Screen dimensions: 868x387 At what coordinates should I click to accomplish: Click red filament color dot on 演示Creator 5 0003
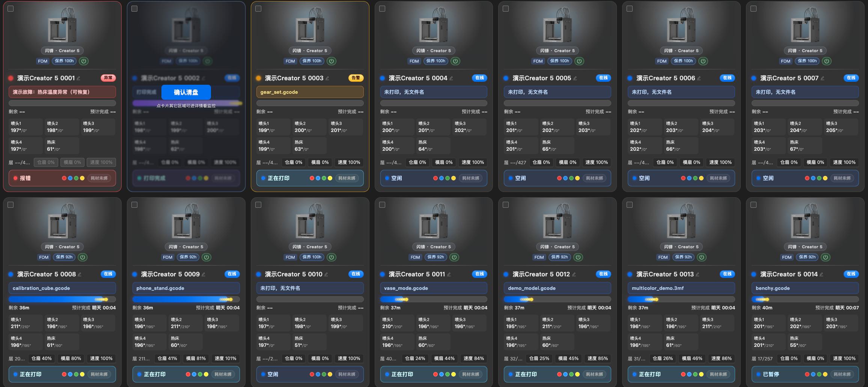[x=312, y=178]
